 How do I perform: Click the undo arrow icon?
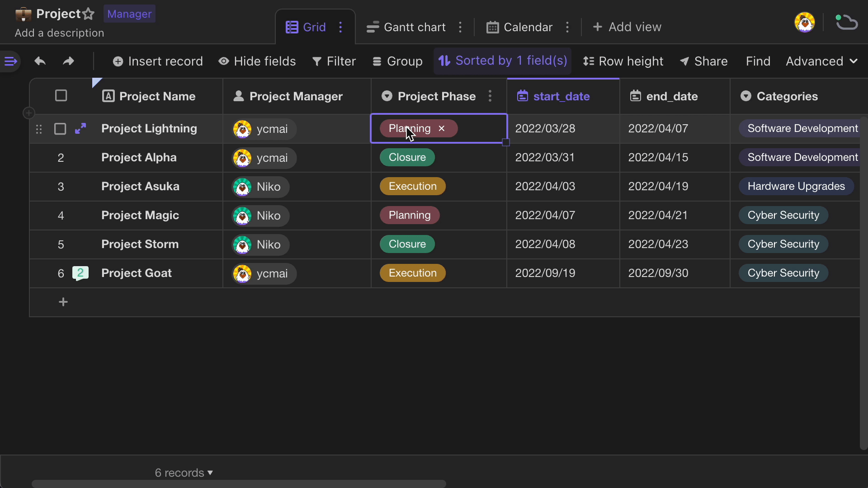coord(40,61)
